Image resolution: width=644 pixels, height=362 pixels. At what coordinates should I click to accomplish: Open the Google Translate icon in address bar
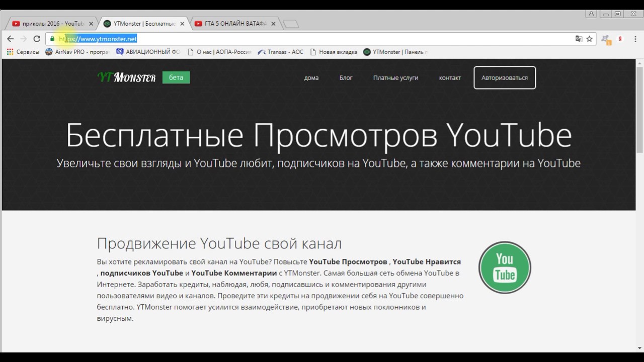(x=579, y=39)
